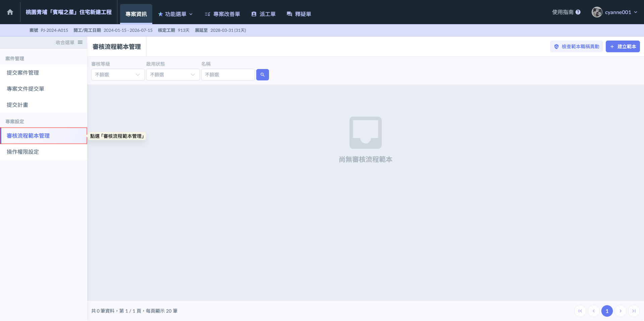Expand the 功能選單 menu
644x321 pixels.
(x=175, y=14)
